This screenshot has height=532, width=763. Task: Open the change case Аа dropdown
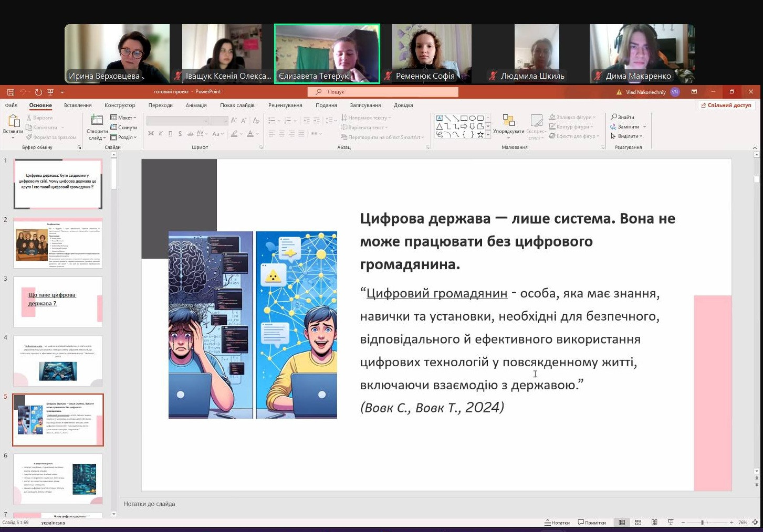[x=218, y=134]
